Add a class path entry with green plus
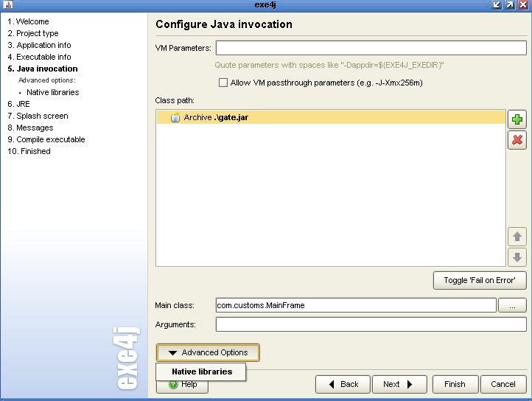 (x=517, y=119)
